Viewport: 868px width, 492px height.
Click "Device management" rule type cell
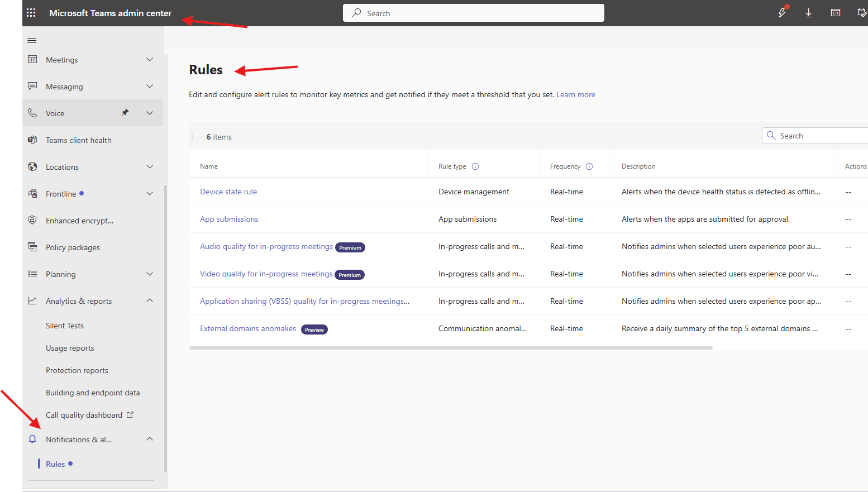coord(474,192)
